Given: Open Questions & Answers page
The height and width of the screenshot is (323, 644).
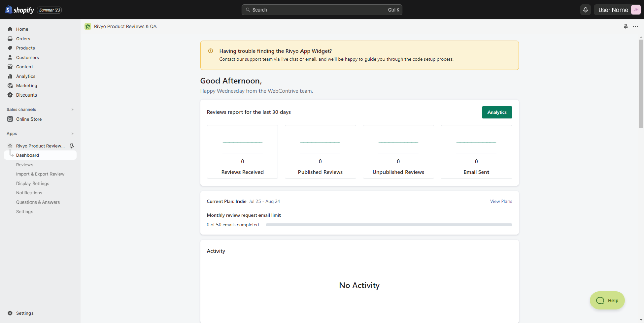Looking at the screenshot, I should pyautogui.click(x=38, y=202).
